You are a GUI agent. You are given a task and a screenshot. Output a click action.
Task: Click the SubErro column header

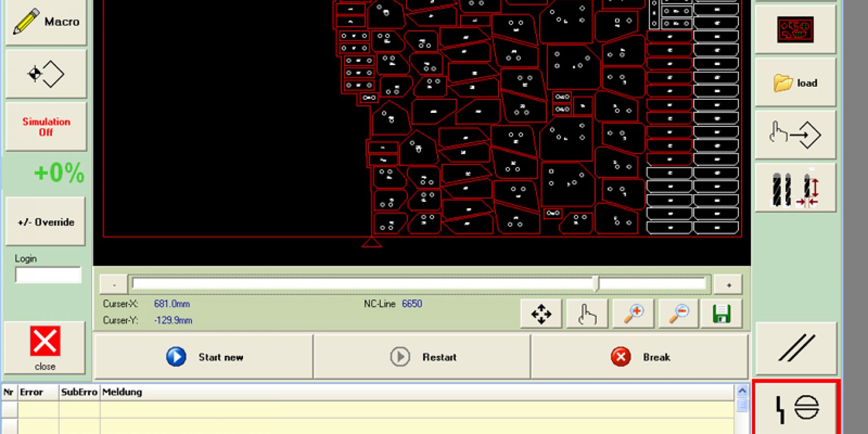point(80,392)
